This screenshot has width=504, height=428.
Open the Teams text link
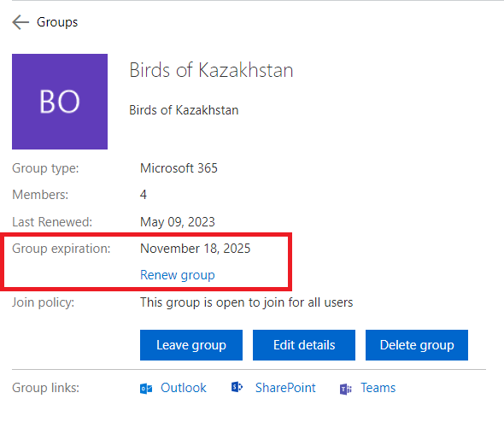click(x=378, y=388)
